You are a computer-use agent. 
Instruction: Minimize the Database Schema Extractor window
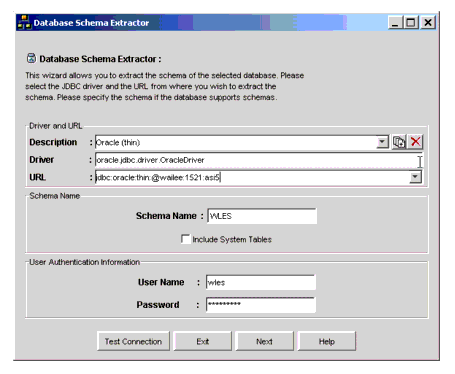[x=395, y=23]
